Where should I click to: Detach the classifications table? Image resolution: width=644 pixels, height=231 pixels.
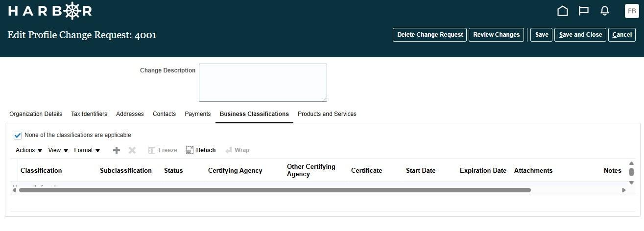(201, 150)
